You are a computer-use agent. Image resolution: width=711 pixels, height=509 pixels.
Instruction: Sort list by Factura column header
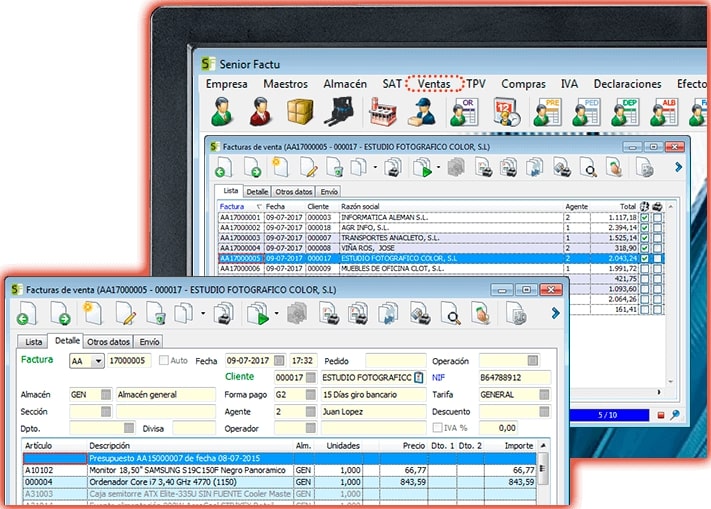240,206
